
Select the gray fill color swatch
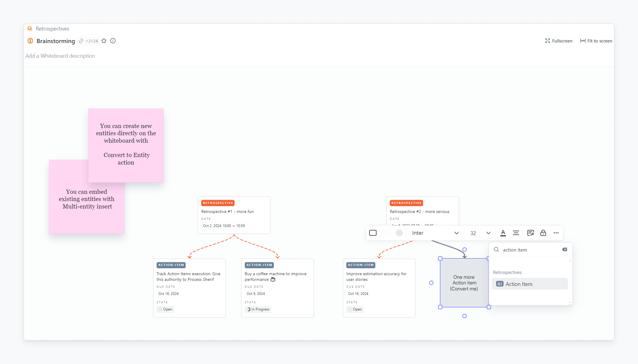399,233
